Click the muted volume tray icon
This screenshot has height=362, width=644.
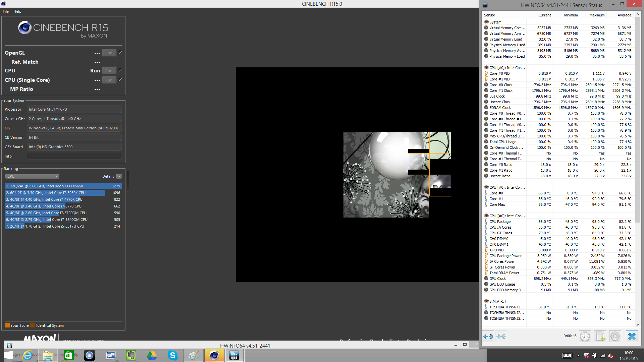(610, 356)
